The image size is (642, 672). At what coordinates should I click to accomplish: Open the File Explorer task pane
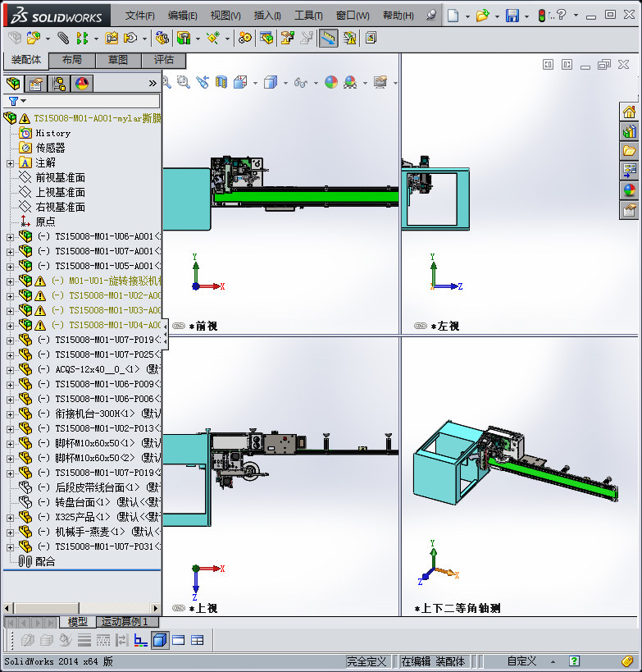[x=629, y=151]
